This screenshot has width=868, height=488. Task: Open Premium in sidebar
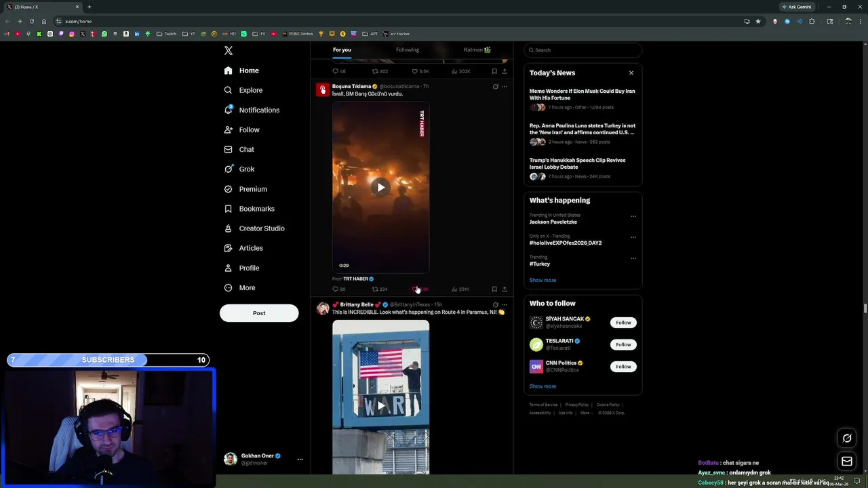(x=245, y=189)
